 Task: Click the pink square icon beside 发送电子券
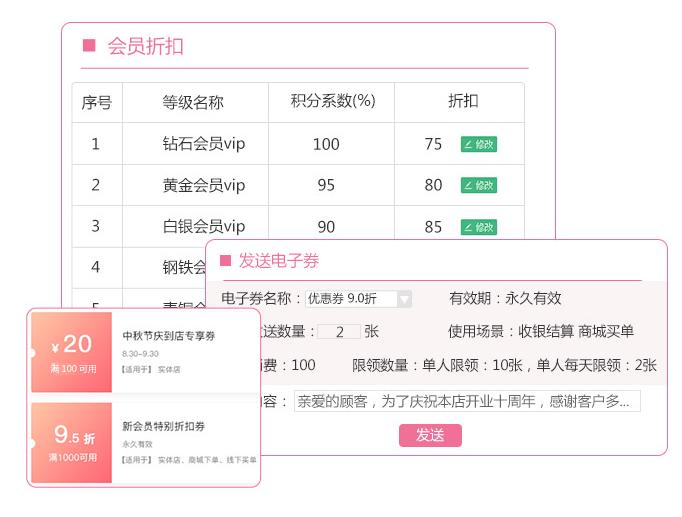tap(225, 261)
